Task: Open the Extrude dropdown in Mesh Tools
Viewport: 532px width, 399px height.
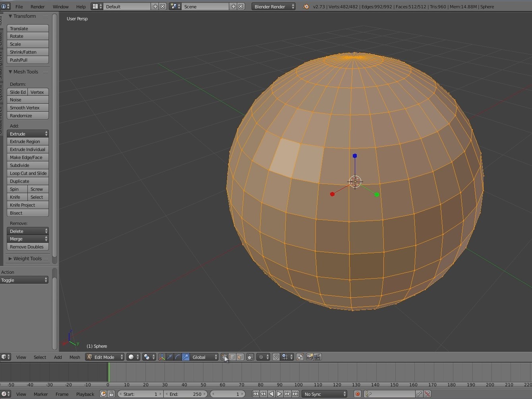Action: point(28,134)
